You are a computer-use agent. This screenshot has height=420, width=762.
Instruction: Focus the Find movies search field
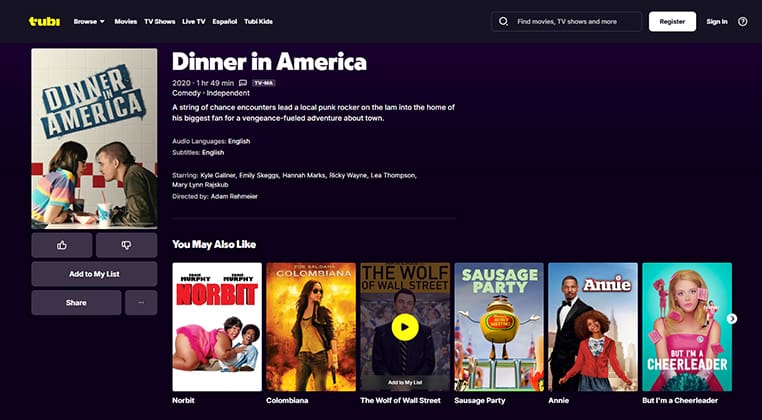(567, 21)
